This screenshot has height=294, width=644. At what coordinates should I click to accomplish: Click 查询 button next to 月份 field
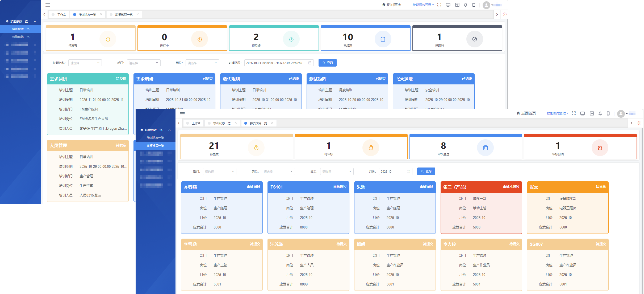[426, 171]
